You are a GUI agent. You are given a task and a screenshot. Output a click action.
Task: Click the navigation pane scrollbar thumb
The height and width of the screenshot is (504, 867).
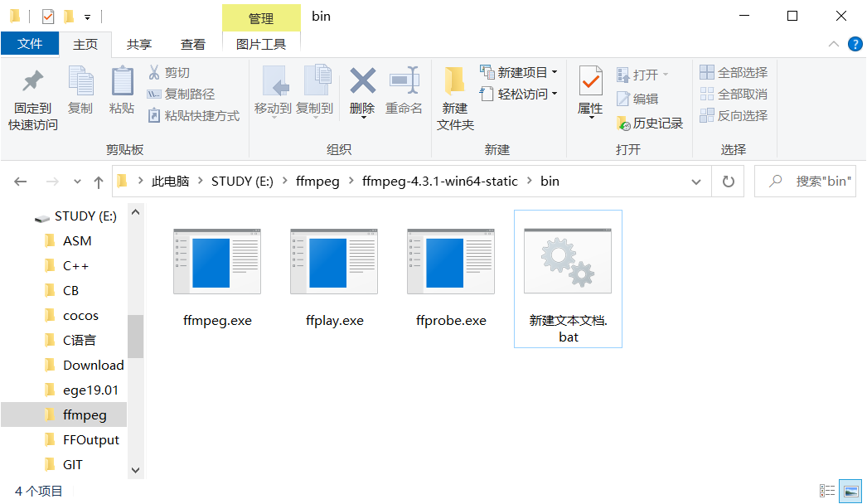tap(135, 337)
